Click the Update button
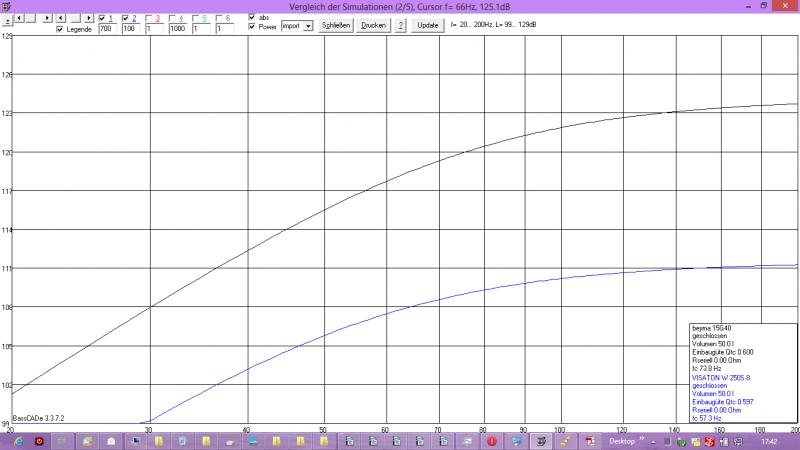800x450 pixels. pos(428,26)
